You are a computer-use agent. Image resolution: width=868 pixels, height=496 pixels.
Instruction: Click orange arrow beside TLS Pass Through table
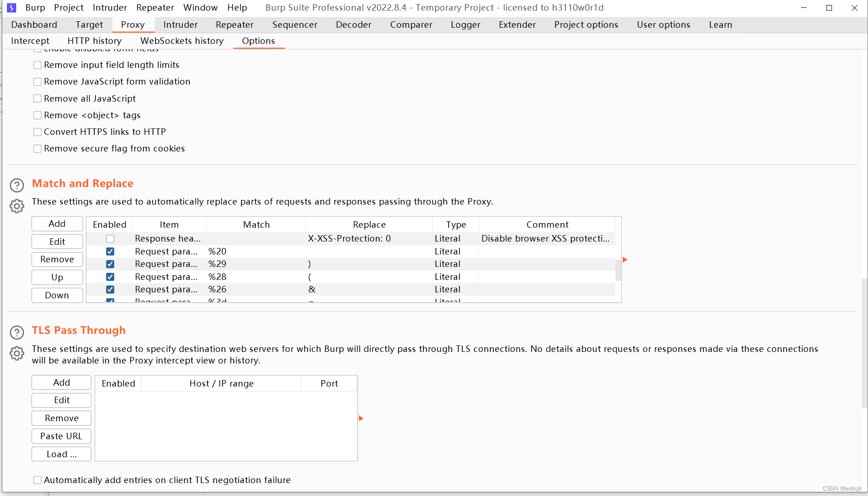361,418
